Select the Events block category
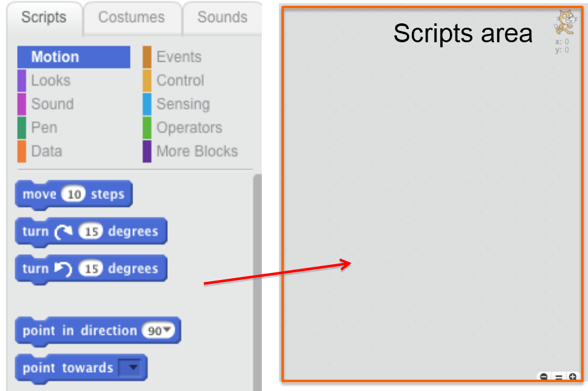The width and height of the screenshot is (588, 391). click(x=179, y=56)
